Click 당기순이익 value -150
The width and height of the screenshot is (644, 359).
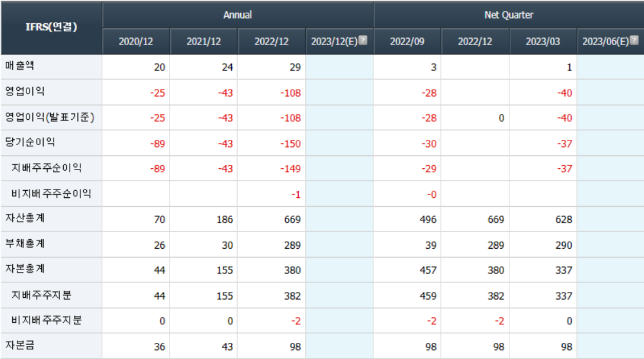tap(290, 144)
